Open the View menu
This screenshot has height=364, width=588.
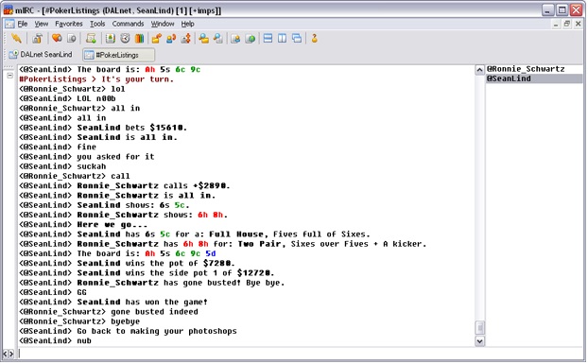pyautogui.click(x=42, y=24)
